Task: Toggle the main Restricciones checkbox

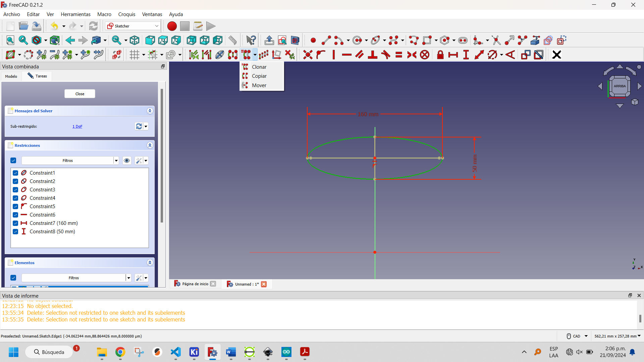Action: click(x=13, y=160)
